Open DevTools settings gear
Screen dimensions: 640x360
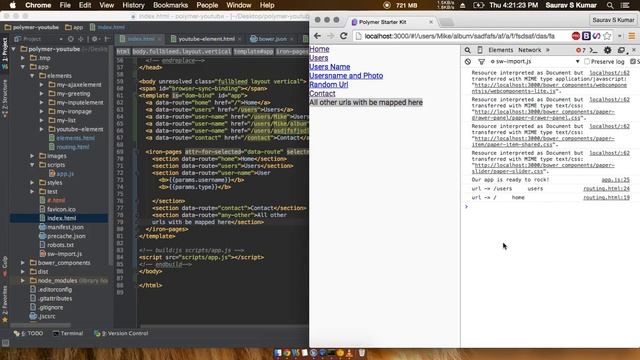coord(607,50)
